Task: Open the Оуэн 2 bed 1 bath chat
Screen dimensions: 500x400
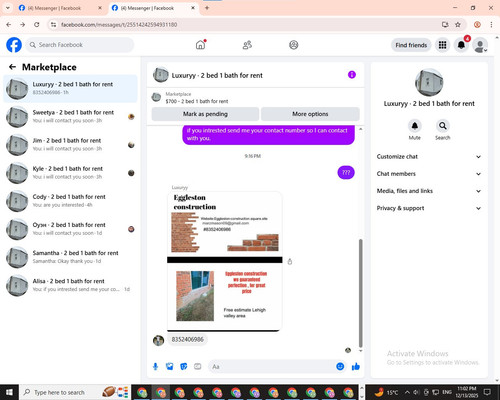Action: pyautogui.click(x=70, y=229)
